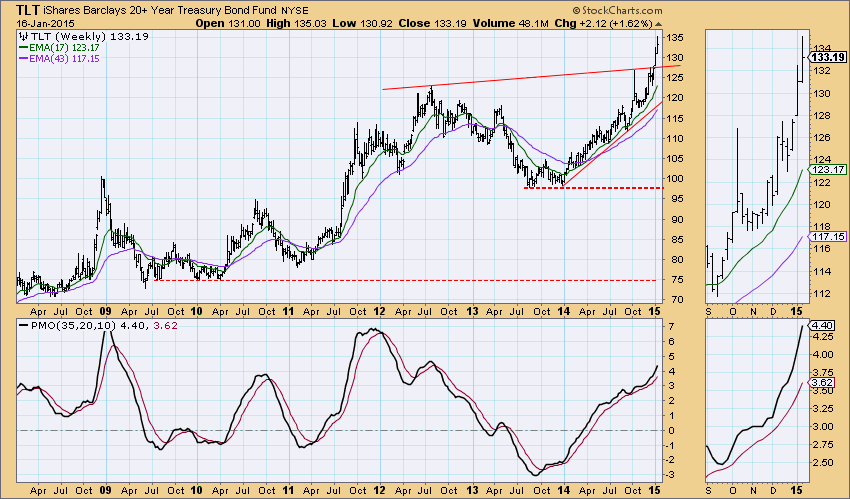Click the 133.19 price label on zoom panel
The image size is (850, 499).
829,57
